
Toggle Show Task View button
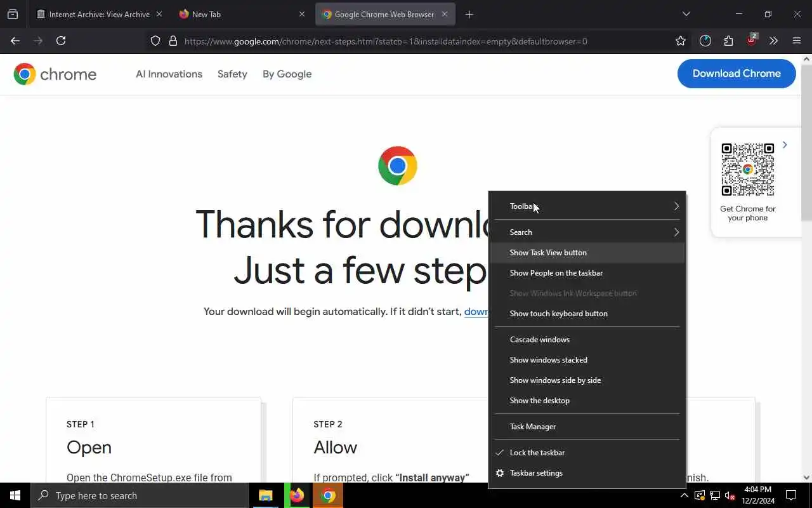coord(587,253)
